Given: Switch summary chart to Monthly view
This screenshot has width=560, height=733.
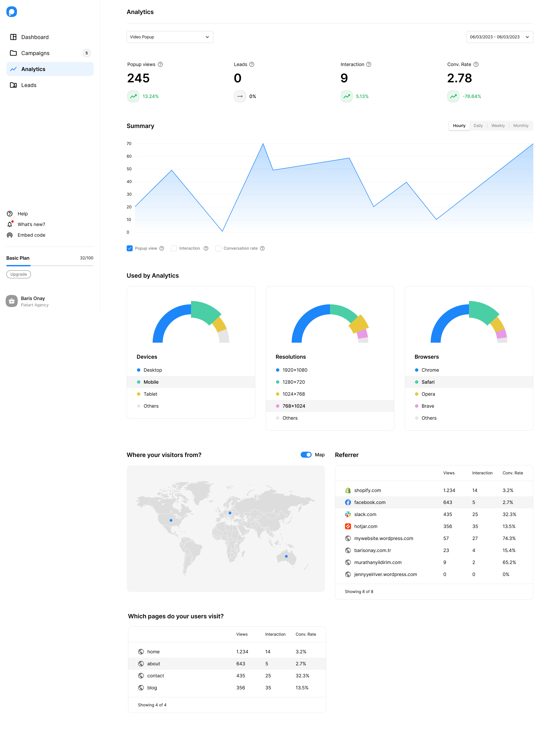Looking at the screenshot, I should pyautogui.click(x=521, y=126).
